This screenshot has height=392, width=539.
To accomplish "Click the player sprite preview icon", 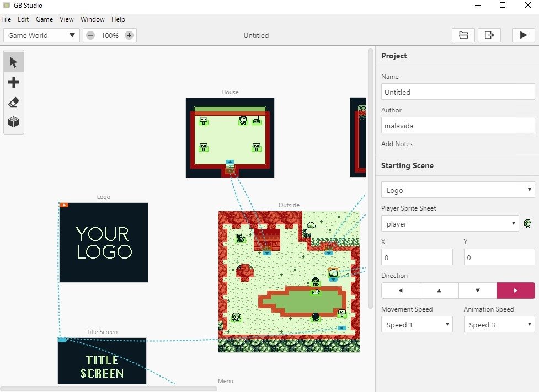I will 527,224.
